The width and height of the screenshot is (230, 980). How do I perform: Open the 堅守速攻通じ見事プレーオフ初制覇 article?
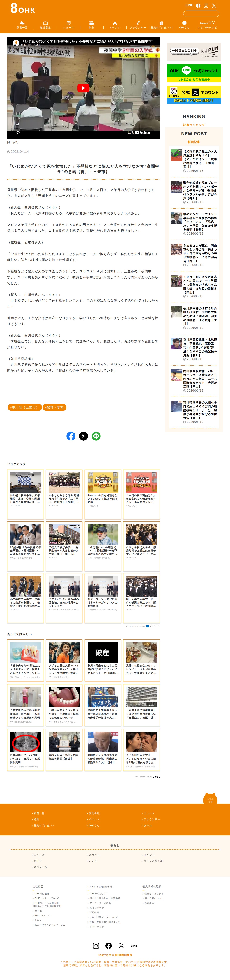click(x=194, y=192)
